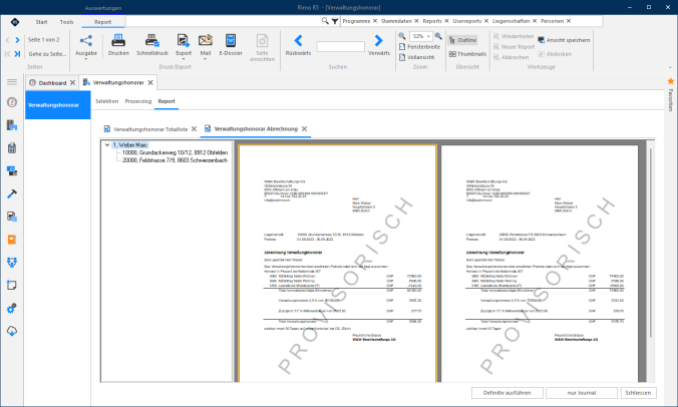Go to the next page arrow
This screenshot has height=407, width=678.
click(17, 40)
